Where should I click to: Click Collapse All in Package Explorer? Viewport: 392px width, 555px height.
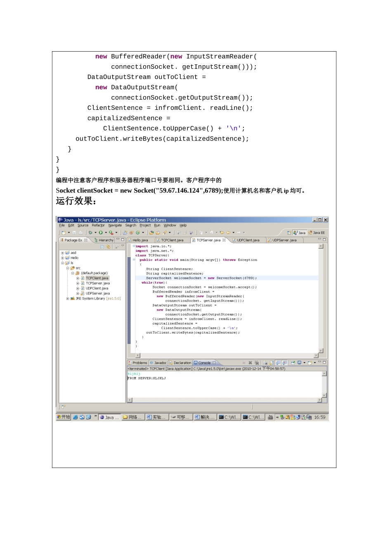102,247
